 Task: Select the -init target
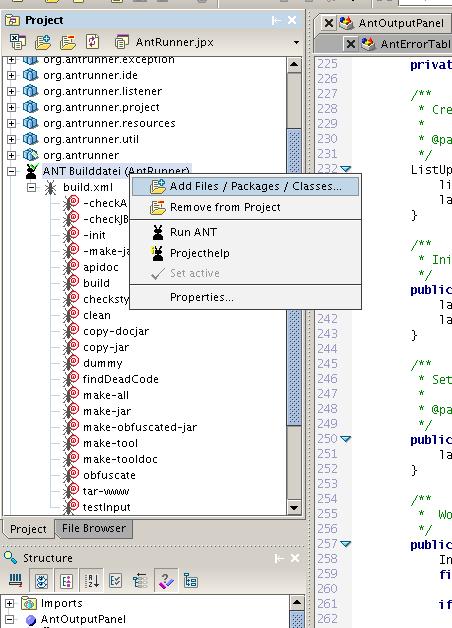(x=94, y=235)
